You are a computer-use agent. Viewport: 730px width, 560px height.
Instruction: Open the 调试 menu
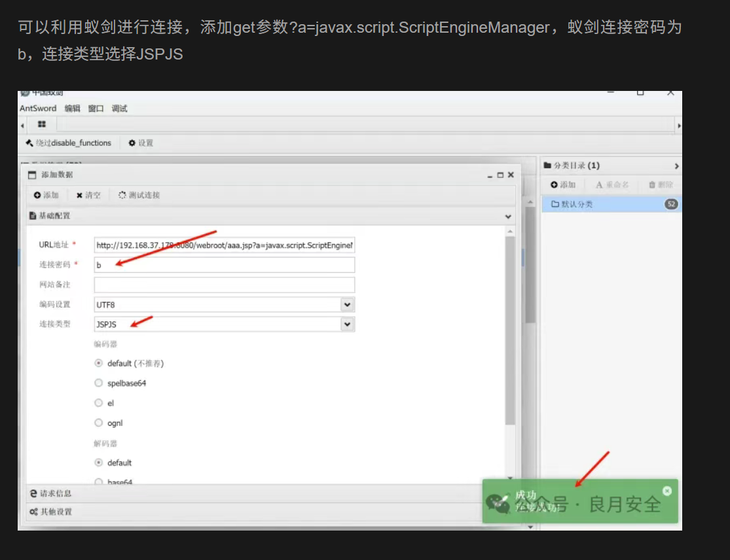coord(119,109)
